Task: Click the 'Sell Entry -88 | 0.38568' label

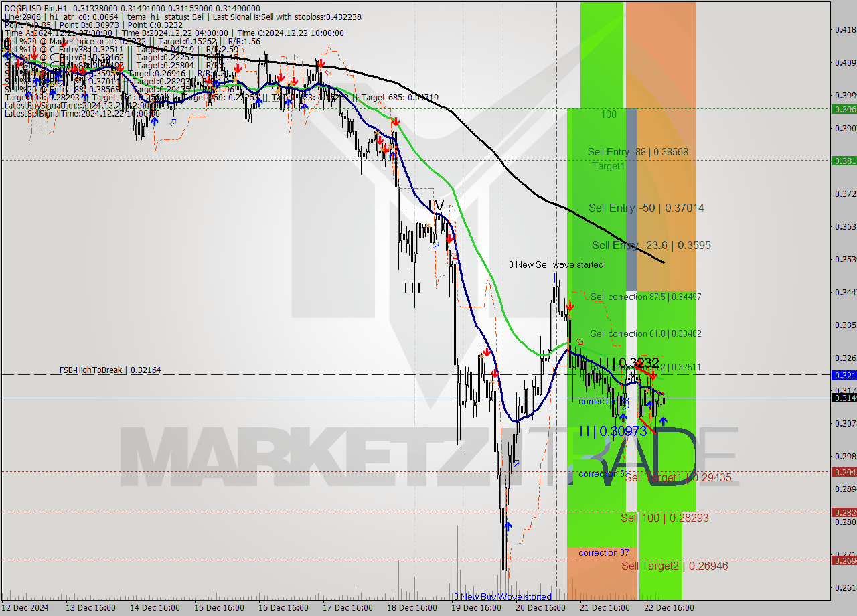Action: [638, 152]
